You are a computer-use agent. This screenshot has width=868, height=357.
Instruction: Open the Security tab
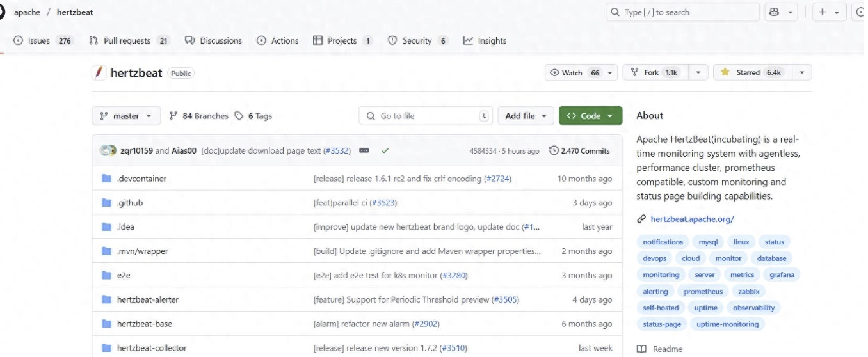[x=418, y=40]
